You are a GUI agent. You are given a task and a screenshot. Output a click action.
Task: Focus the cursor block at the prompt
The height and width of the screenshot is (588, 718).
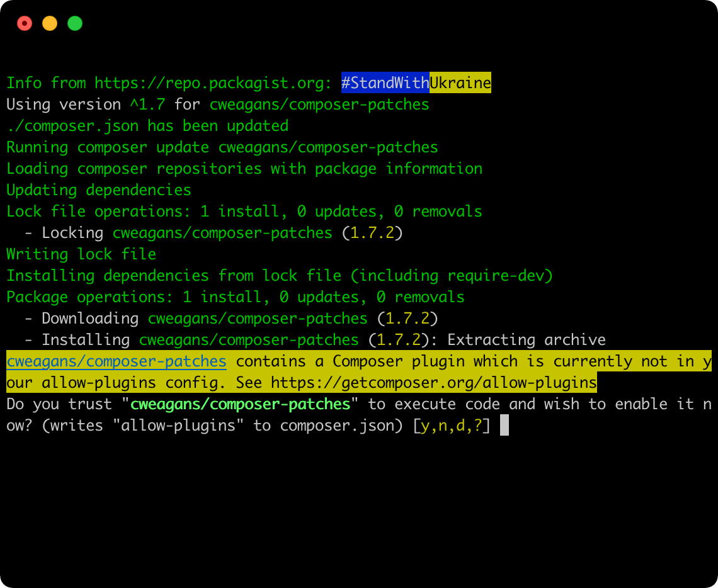[504, 425]
